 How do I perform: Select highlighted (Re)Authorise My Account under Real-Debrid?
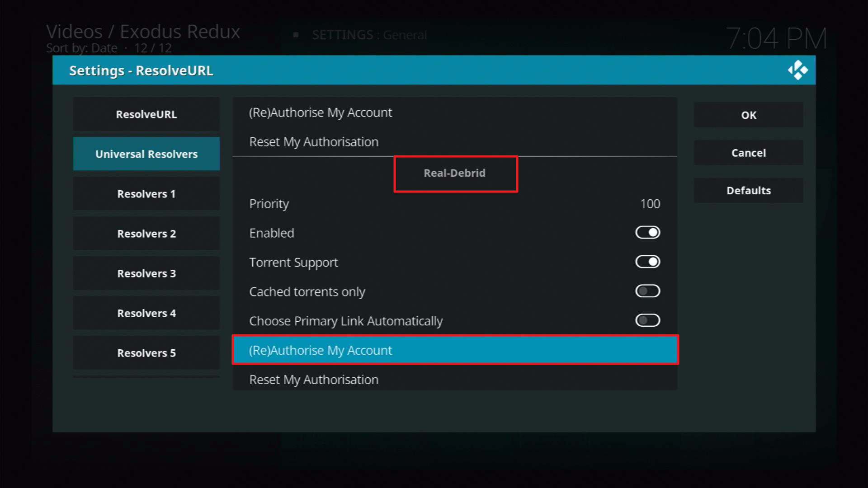click(455, 350)
